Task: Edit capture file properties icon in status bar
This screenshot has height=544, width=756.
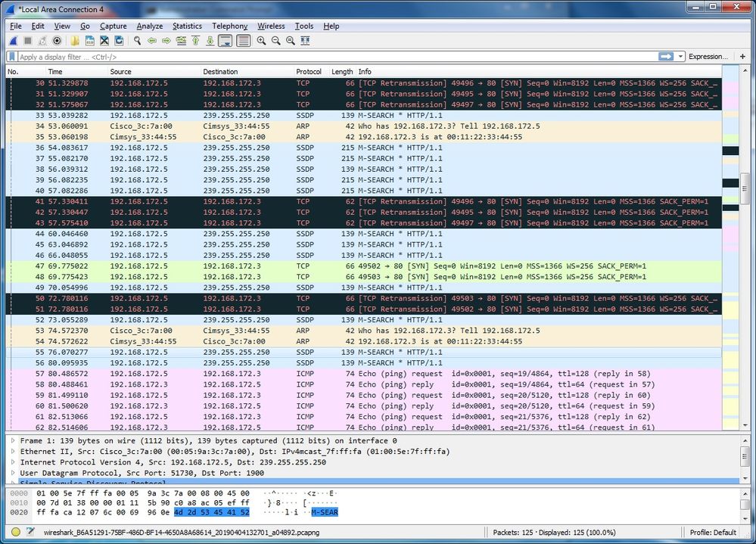Action: pyautogui.click(x=30, y=532)
